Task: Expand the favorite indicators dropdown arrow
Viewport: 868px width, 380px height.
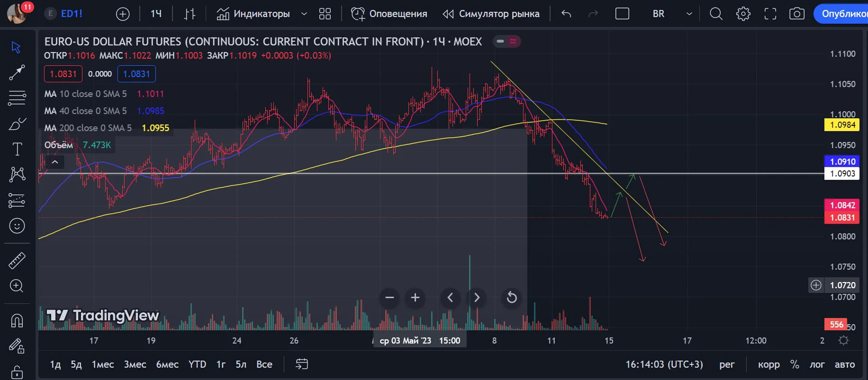Action: pyautogui.click(x=304, y=14)
